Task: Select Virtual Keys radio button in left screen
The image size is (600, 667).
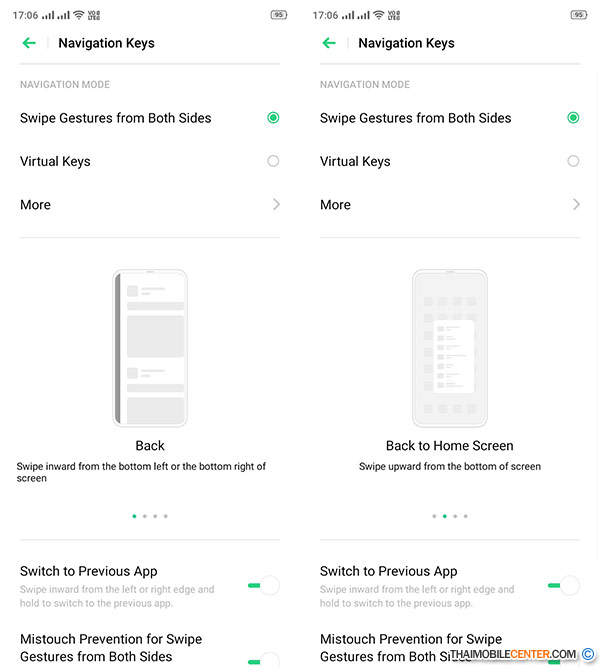Action: click(x=273, y=161)
